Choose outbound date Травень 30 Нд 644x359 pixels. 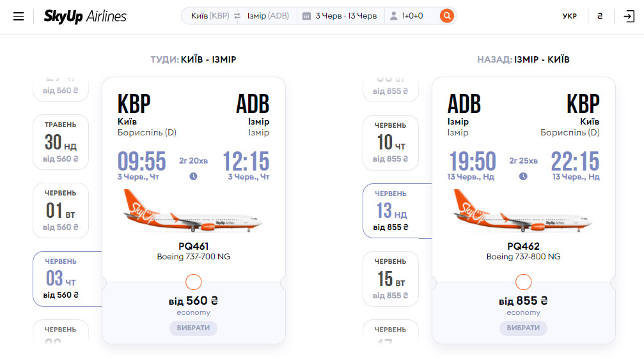[61, 142]
